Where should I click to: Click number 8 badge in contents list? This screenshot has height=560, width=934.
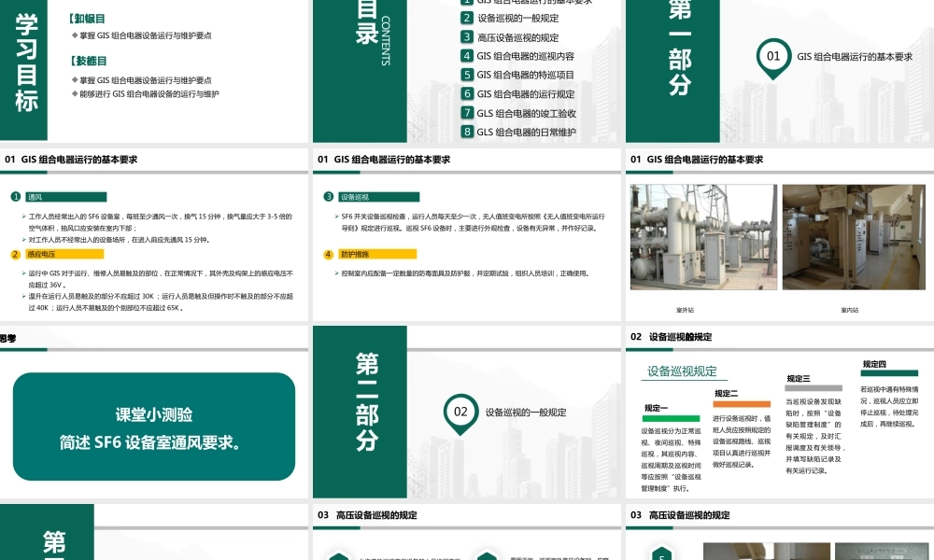tap(467, 132)
